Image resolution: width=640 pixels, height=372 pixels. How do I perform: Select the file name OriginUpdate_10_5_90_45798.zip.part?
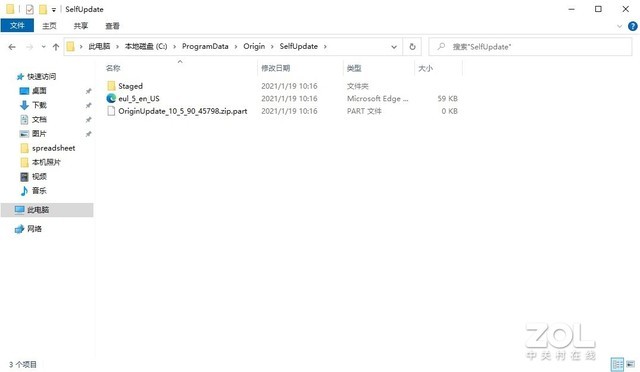click(183, 111)
